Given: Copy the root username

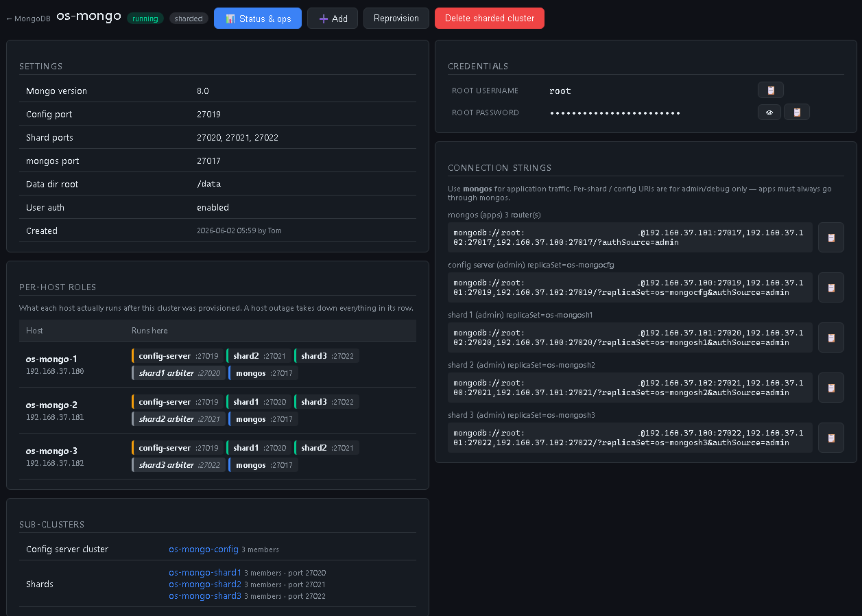Looking at the screenshot, I should click(x=770, y=91).
